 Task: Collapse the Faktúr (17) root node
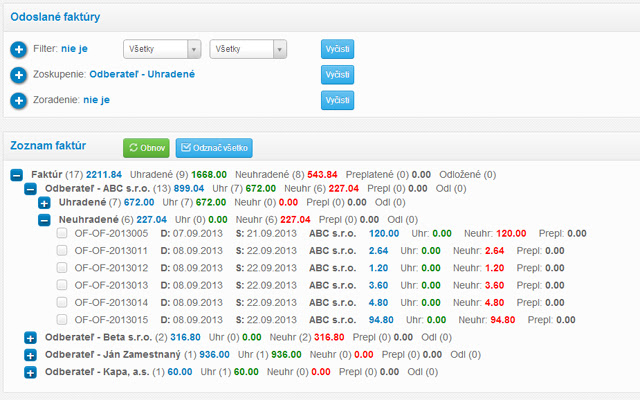point(16,176)
